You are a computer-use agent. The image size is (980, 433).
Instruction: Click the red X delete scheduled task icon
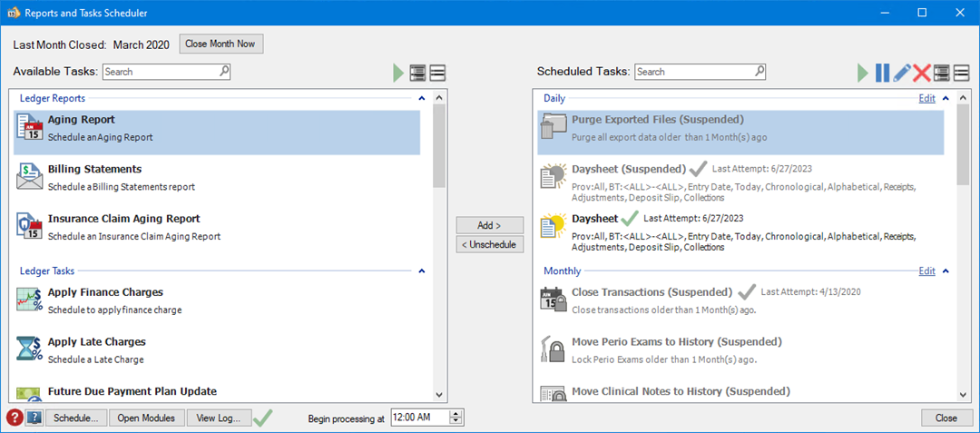[x=922, y=74]
